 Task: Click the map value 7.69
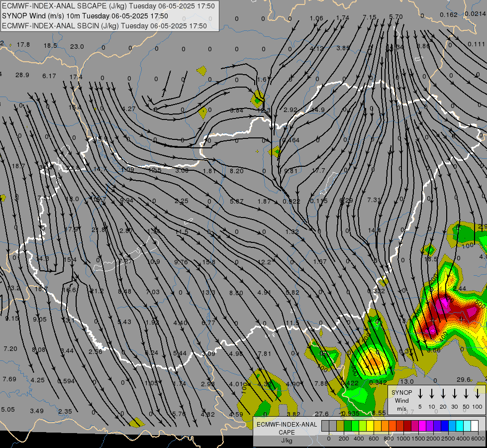9,379
